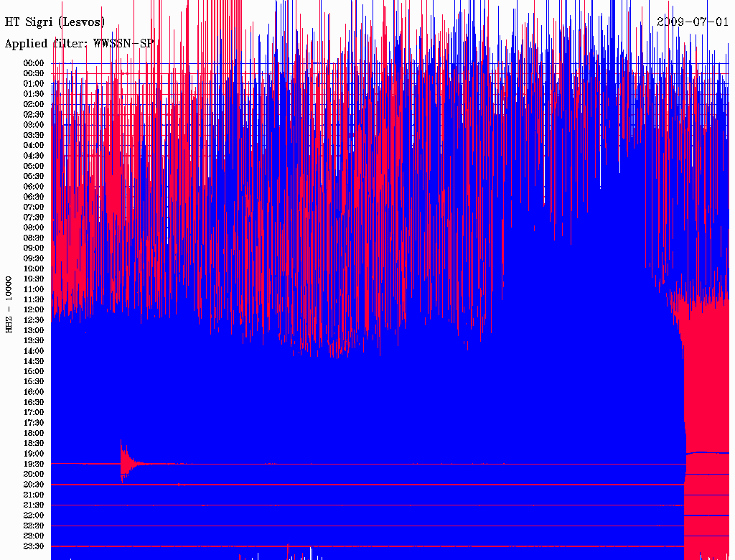This screenshot has width=735, height=560.
Task: Click the 07:00 time label
Action: [34, 207]
